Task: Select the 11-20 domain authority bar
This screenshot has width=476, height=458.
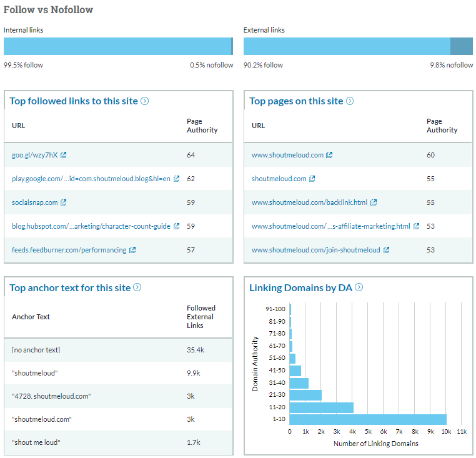Action: pos(322,407)
